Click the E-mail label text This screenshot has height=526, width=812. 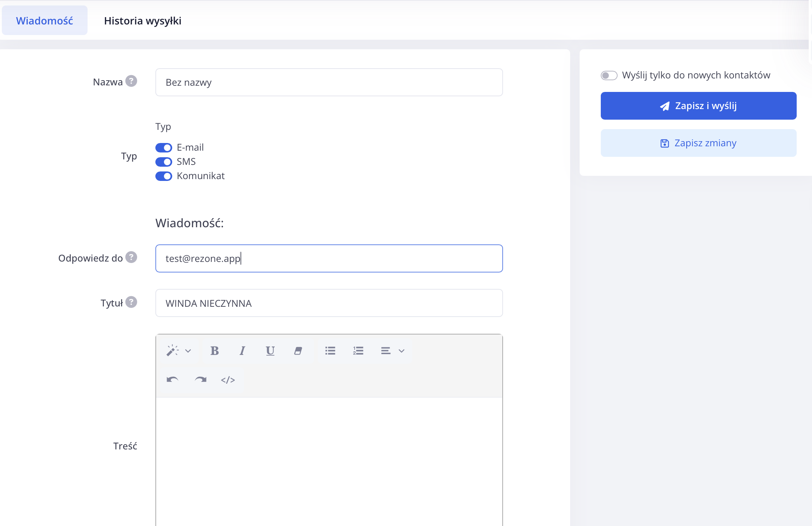pos(190,147)
